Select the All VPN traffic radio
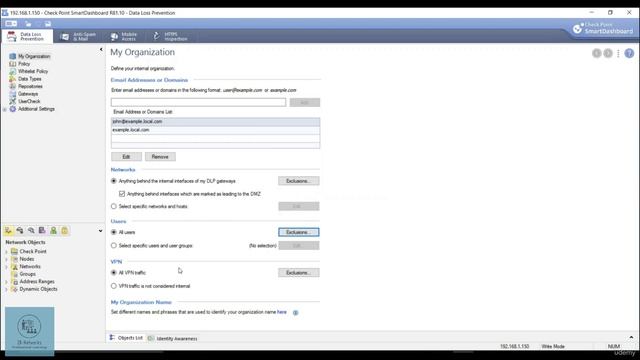Viewport: 640px width, 360px height. 113,273
